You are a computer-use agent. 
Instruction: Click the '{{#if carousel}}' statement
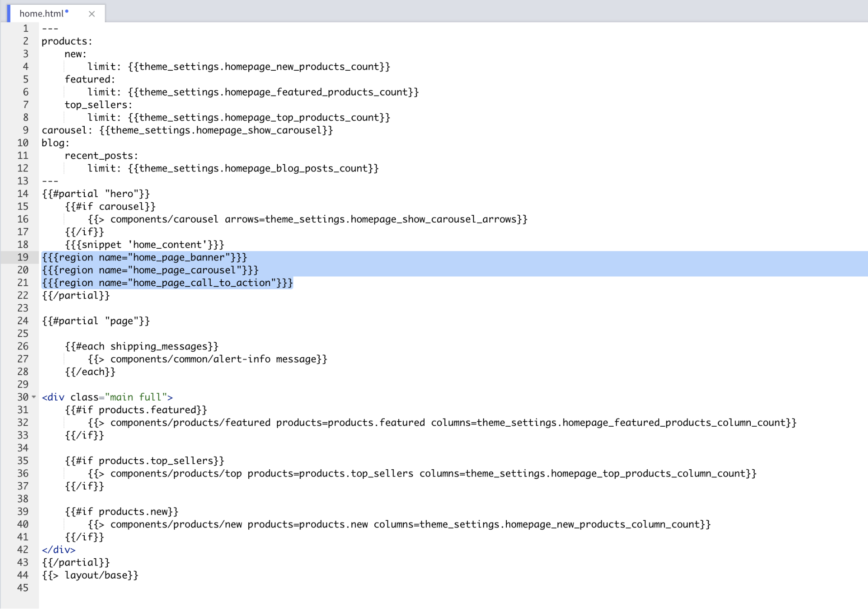(110, 207)
